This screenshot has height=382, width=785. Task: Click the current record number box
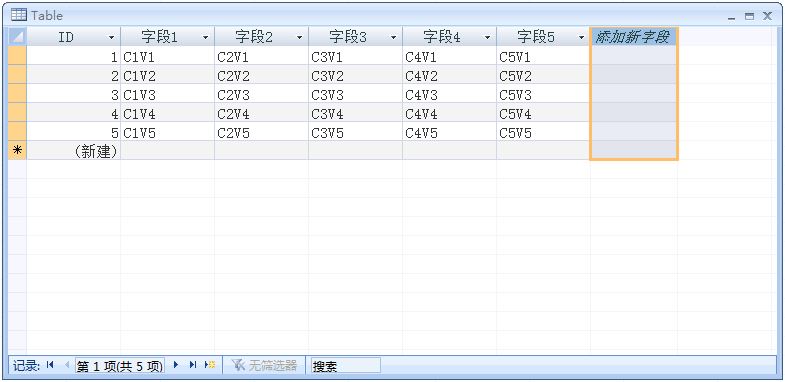click(120, 366)
